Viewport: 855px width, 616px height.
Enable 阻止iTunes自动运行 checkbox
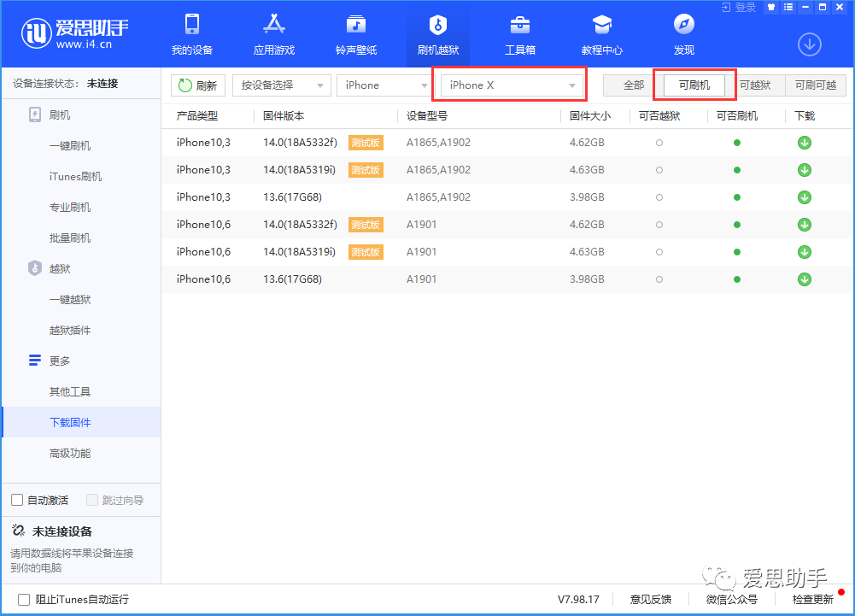pyautogui.click(x=24, y=600)
